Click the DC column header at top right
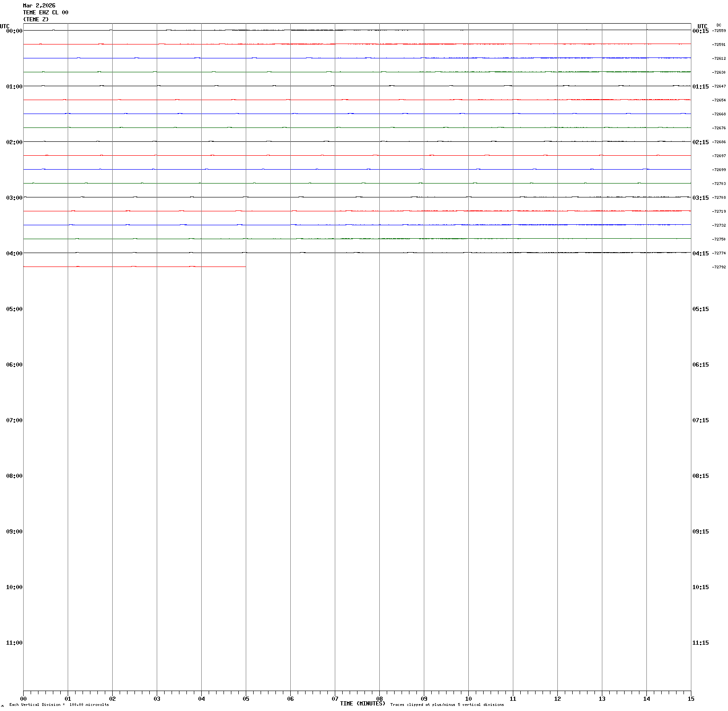 click(719, 25)
